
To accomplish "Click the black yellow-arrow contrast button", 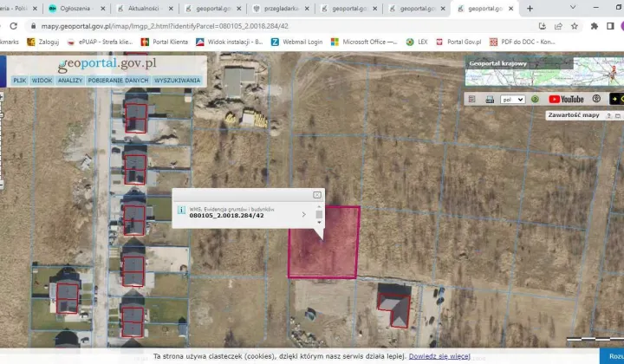I will tap(616, 99).
